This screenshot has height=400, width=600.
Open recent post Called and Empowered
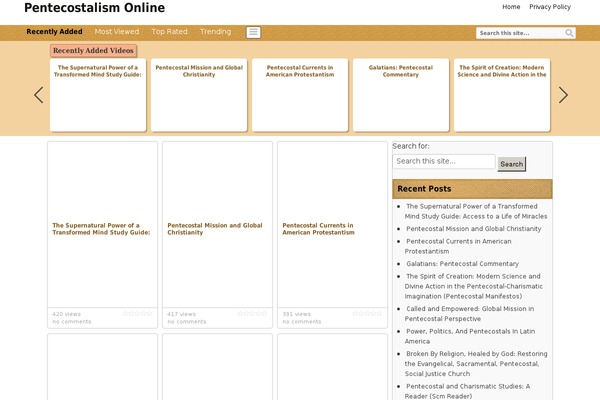tap(470, 313)
